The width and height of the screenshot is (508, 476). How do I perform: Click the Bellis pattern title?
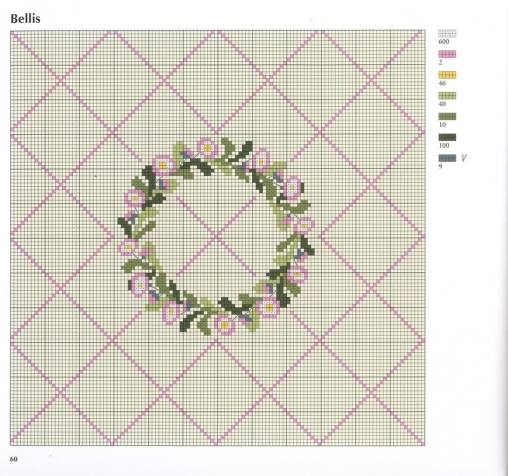pyautogui.click(x=25, y=19)
